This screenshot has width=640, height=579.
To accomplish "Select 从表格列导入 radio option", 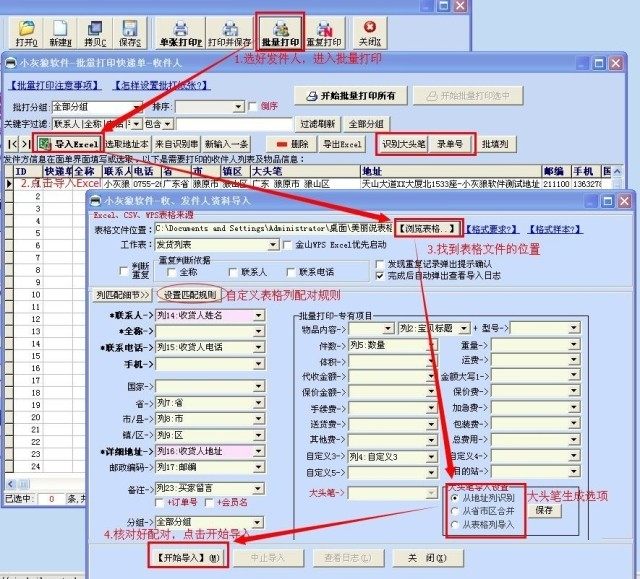I will click(455, 525).
